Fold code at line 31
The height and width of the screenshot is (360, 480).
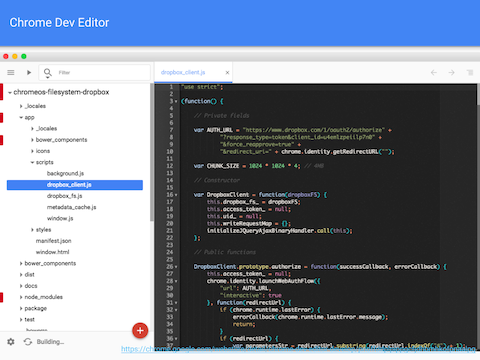[x=176, y=303]
